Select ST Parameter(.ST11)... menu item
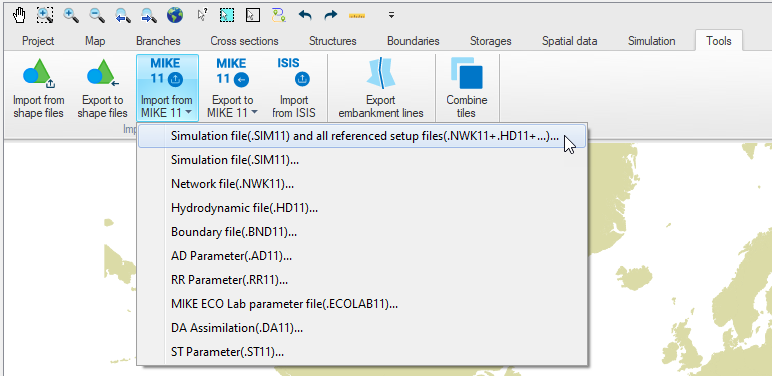Screen dimensions: 772x376 tap(362, 352)
